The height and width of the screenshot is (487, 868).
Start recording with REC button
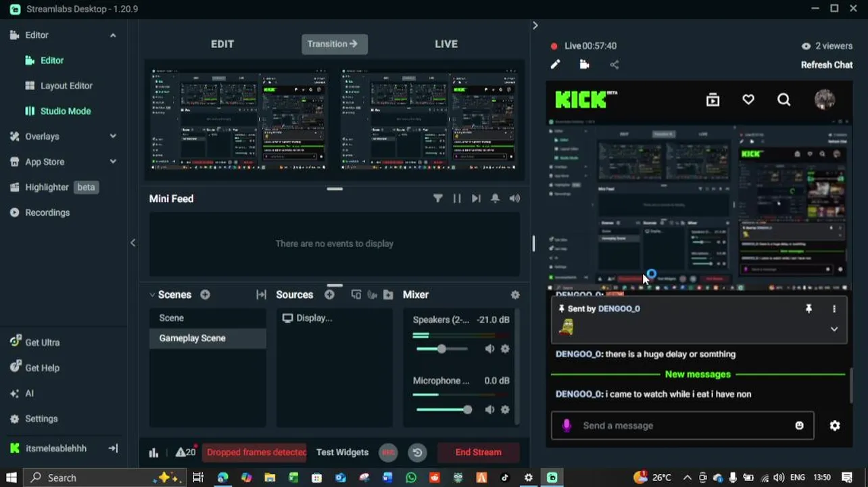pyautogui.click(x=388, y=453)
